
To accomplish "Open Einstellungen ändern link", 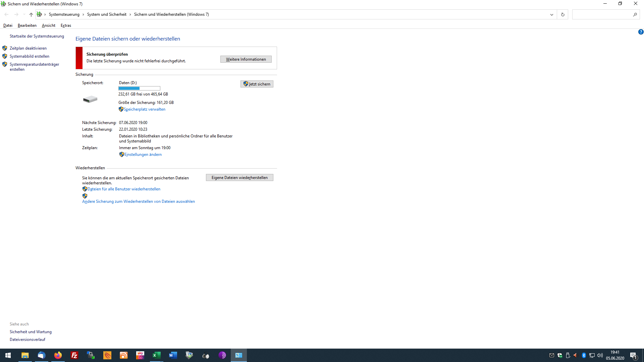I will point(143,155).
